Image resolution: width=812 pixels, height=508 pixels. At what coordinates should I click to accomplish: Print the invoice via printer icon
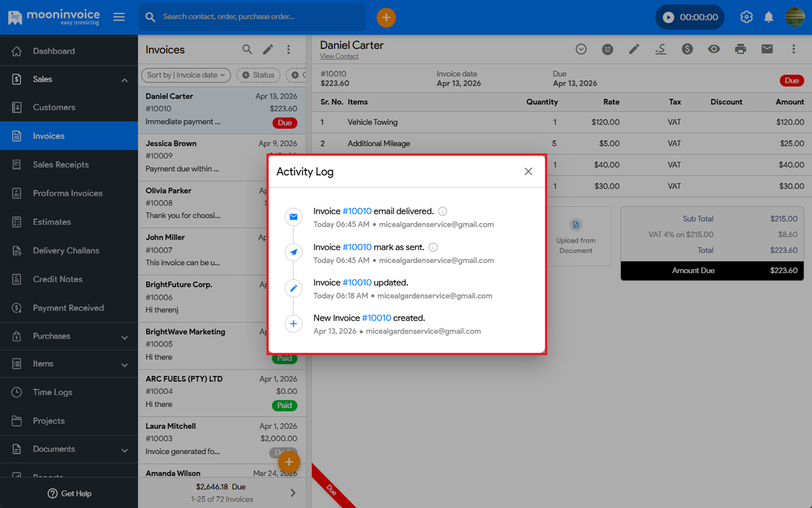(740, 49)
